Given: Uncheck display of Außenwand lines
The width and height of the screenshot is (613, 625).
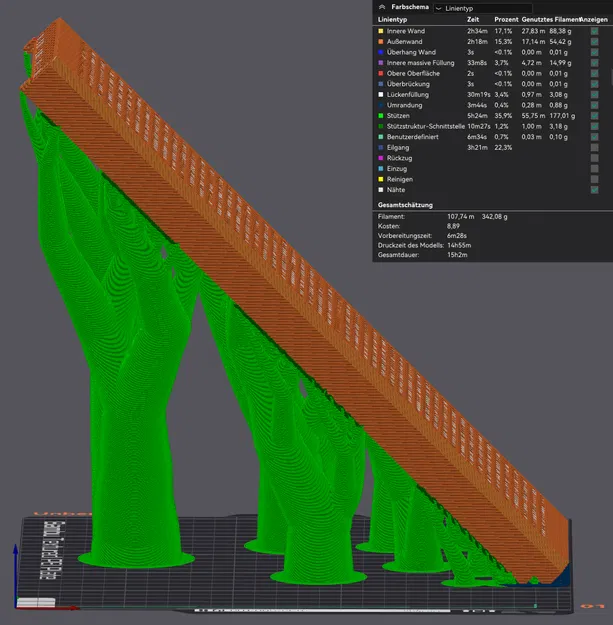Looking at the screenshot, I should click(594, 41).
